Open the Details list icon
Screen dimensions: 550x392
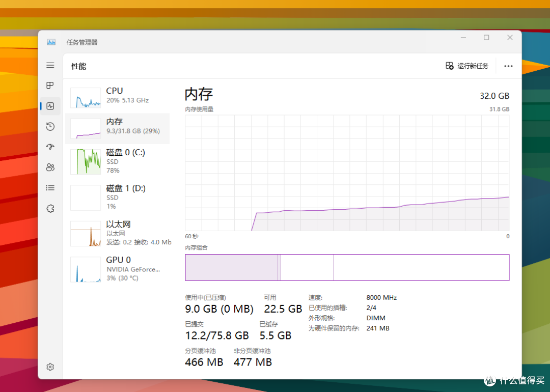coord(50,187)
